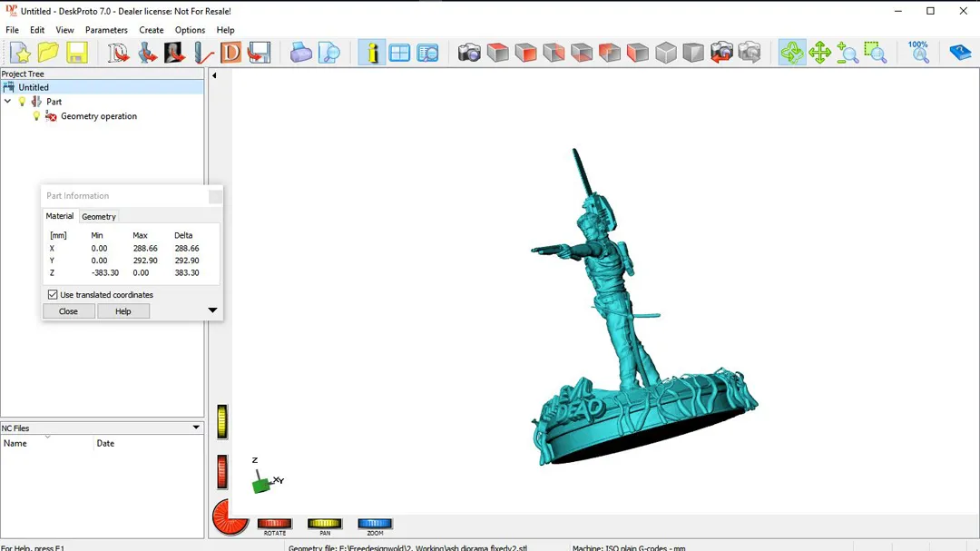Viewport: 980px width, 551px height.
Task: Expand Part Information with the black down arrow
Action: click(212, 310)
